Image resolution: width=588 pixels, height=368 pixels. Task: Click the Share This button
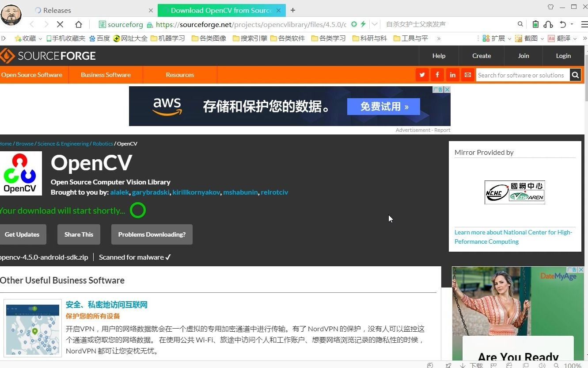79,234
